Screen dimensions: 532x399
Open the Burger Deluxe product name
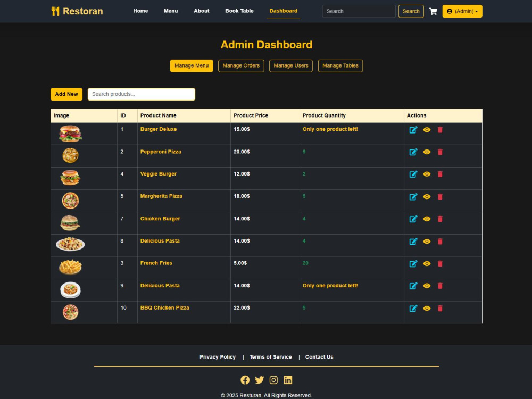click(159, 129)
